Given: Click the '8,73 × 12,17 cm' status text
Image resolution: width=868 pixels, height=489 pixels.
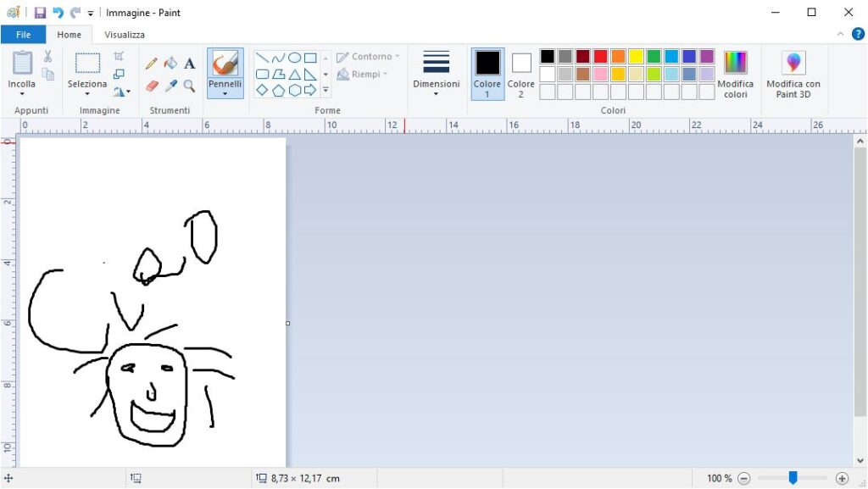Looking at the screenshot, I should [305, 479].
